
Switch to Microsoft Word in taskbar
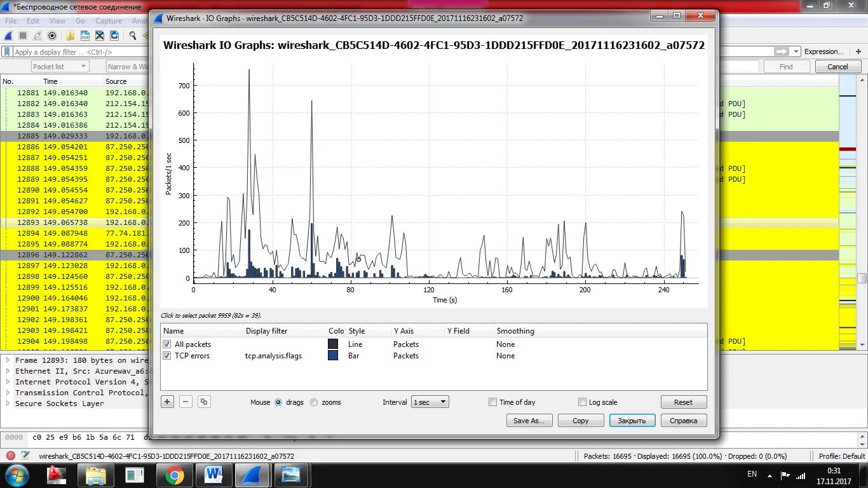[214, 475]
